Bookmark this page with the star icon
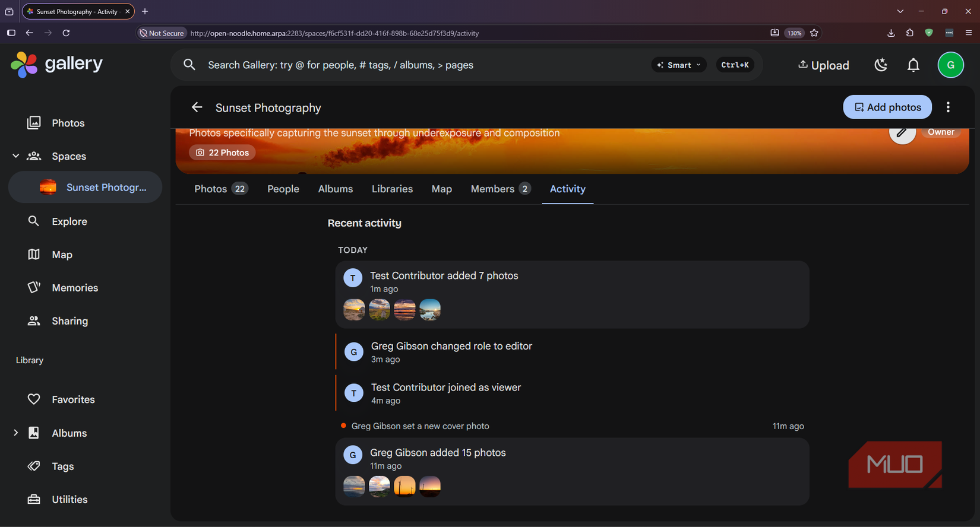 point(814,33)
